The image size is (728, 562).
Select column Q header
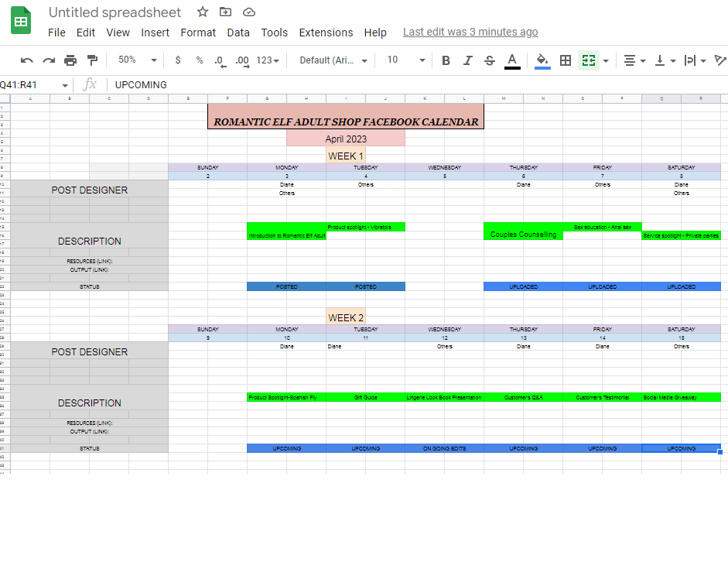coord(661,98)
